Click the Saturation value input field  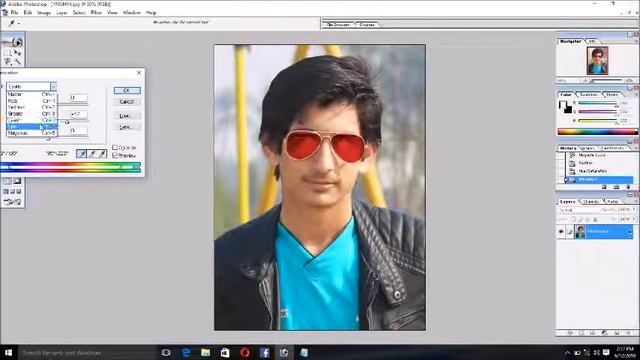pyautogui.click(x=78, y=114)
